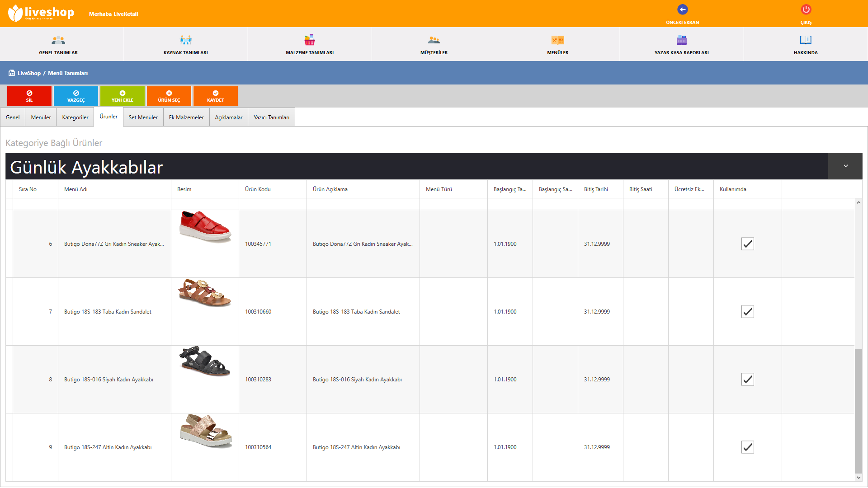This screenshot has width=868, height=488.
Task: Select product code 100345771
Action: 258,244
